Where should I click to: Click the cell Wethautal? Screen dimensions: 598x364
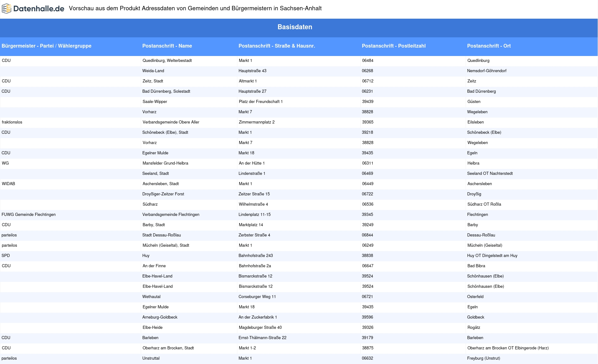(151, 297)
